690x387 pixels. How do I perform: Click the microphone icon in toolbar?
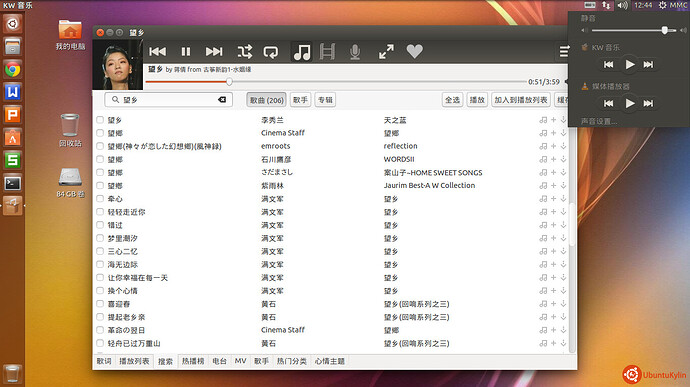coord(355,52)
